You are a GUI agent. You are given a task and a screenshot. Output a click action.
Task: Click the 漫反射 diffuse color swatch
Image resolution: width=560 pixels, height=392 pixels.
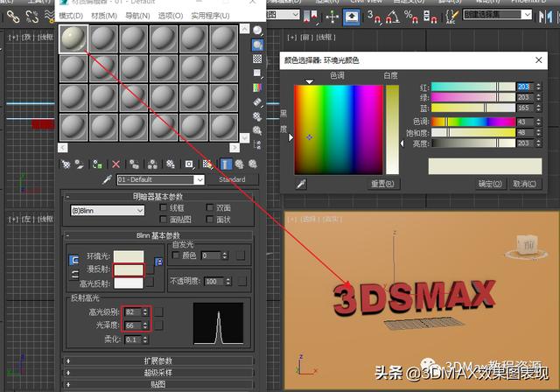[x=129, y=270]
